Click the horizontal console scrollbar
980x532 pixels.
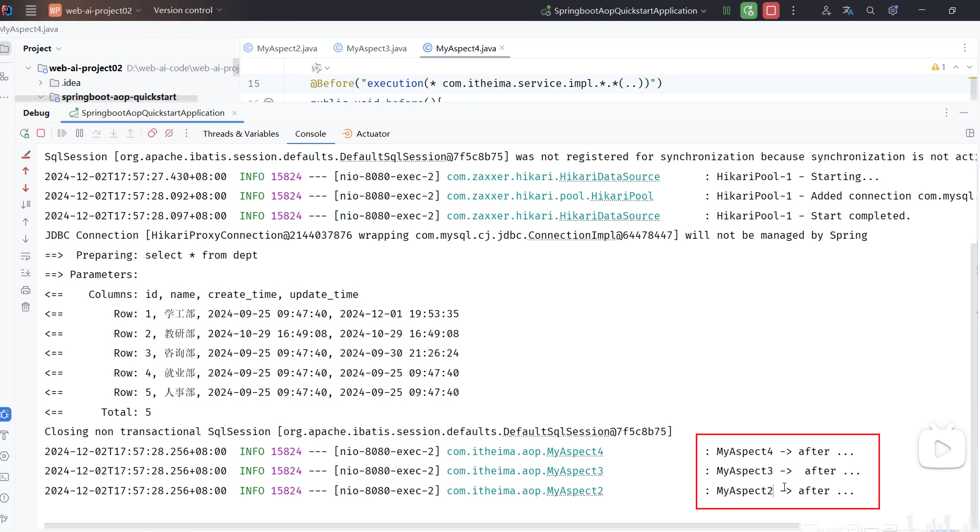pos(422,526)
